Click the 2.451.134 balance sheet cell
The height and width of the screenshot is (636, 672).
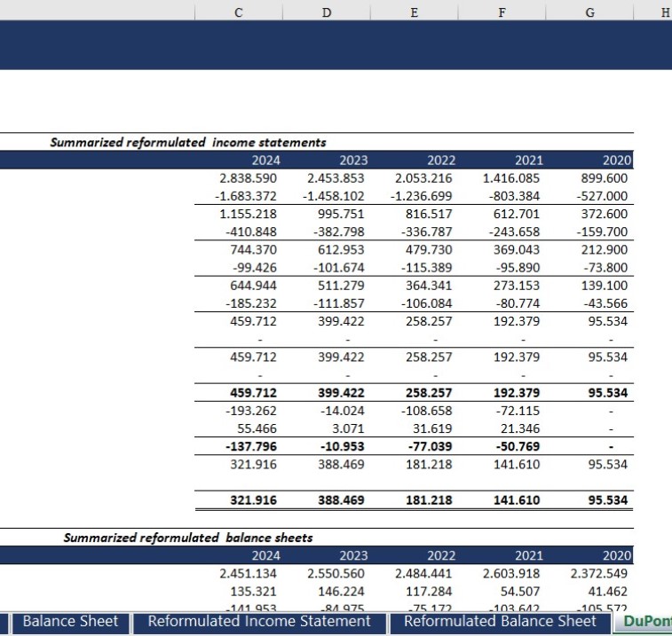pyautogui.click(x=249, y=573)
